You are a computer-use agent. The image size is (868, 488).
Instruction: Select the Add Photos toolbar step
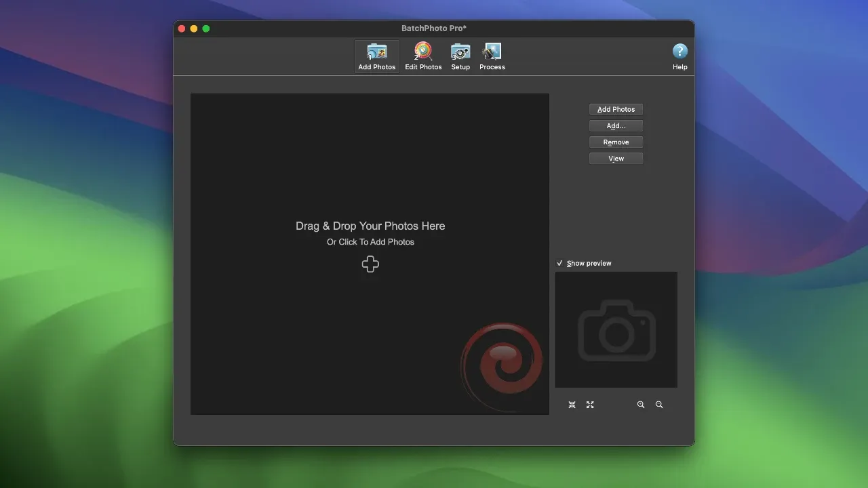pos(376,56)
